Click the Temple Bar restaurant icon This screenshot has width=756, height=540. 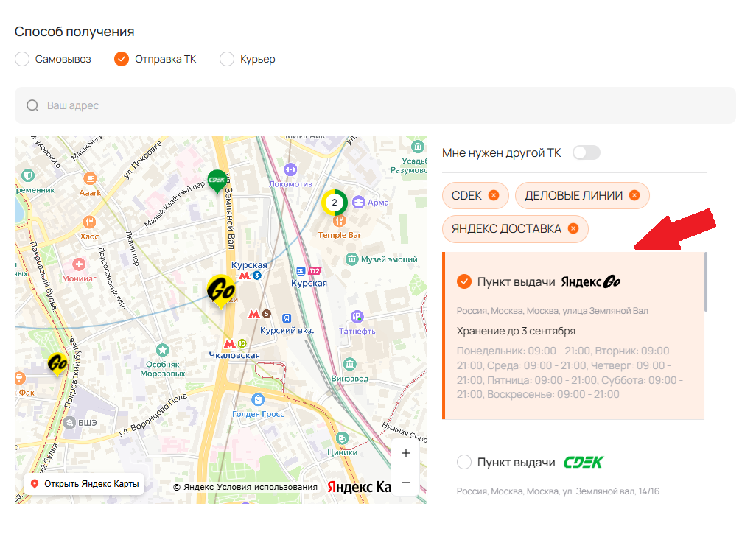[x=340, y=221]
